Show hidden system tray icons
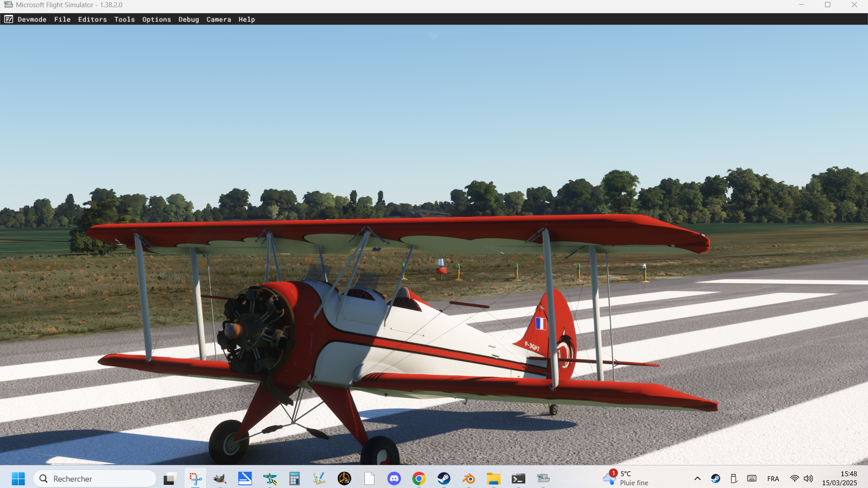 pos(698,479)
